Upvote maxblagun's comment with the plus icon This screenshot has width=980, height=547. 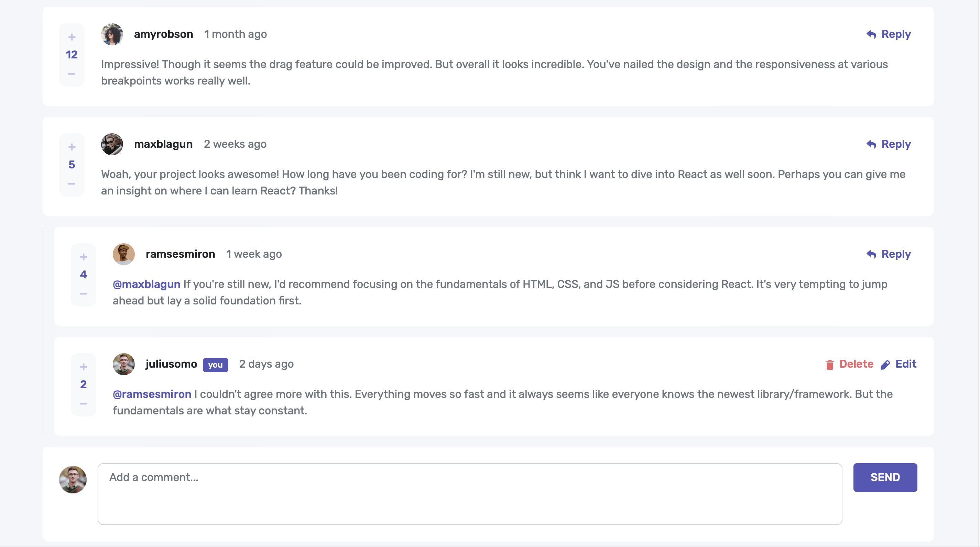(72, 147)
